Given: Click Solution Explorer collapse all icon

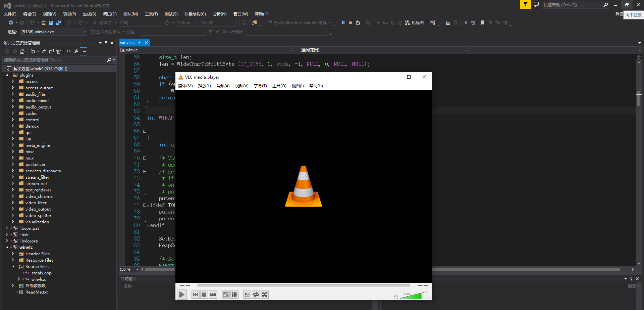Looking at the screenshot, I should tap(51, 51).
